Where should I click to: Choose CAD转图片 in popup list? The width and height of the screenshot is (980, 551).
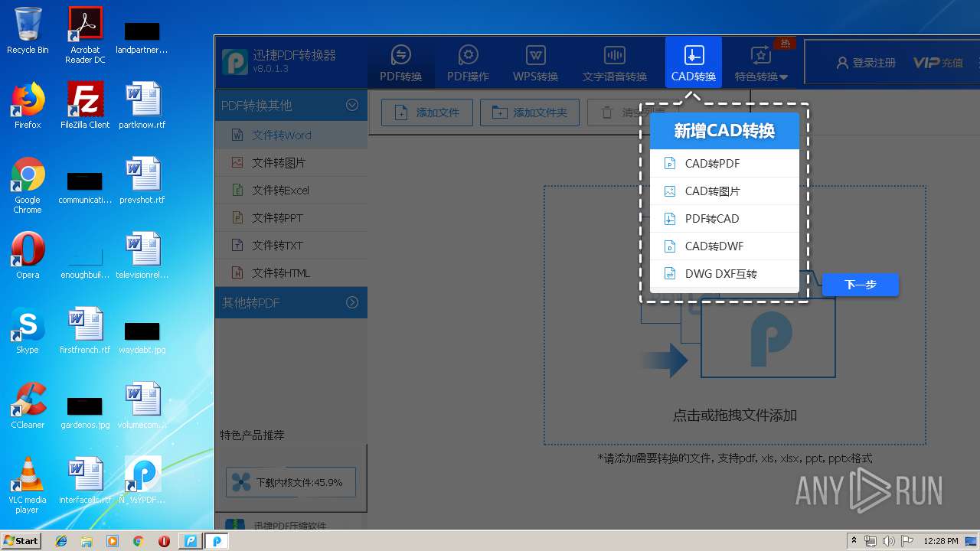click(x=724, y=191)
